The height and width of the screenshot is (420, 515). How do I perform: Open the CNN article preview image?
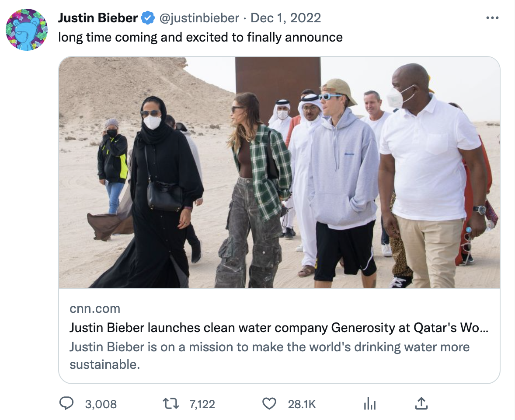pyautogui.click(x=279, y=172)
